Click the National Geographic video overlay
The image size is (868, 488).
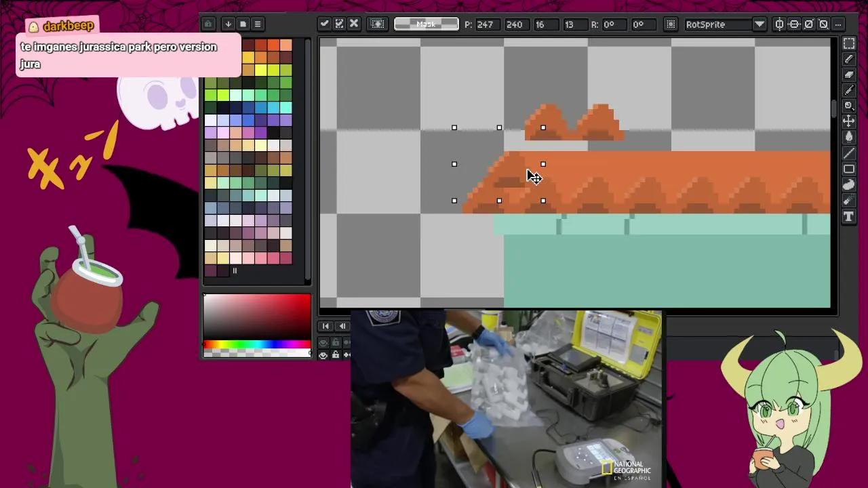(507, 399)
